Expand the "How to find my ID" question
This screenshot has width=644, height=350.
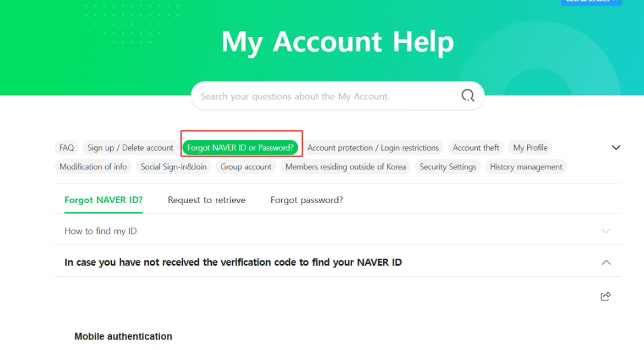pyautogui.click(x=606, y=231)
